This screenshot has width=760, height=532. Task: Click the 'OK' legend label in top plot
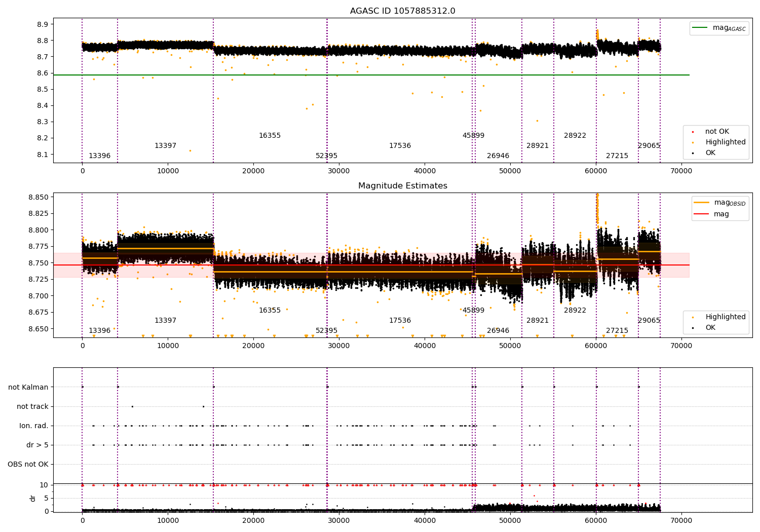pyautogui.click(x=710, y=153)
